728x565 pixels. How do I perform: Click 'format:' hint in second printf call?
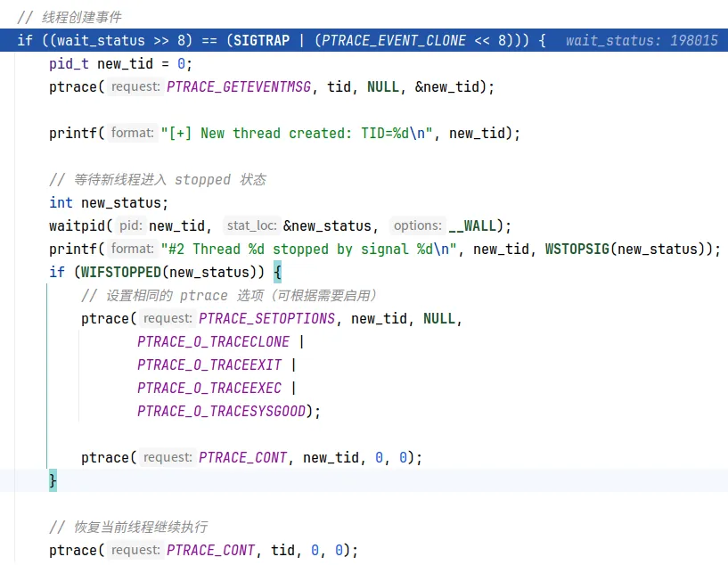pos(132,249)
